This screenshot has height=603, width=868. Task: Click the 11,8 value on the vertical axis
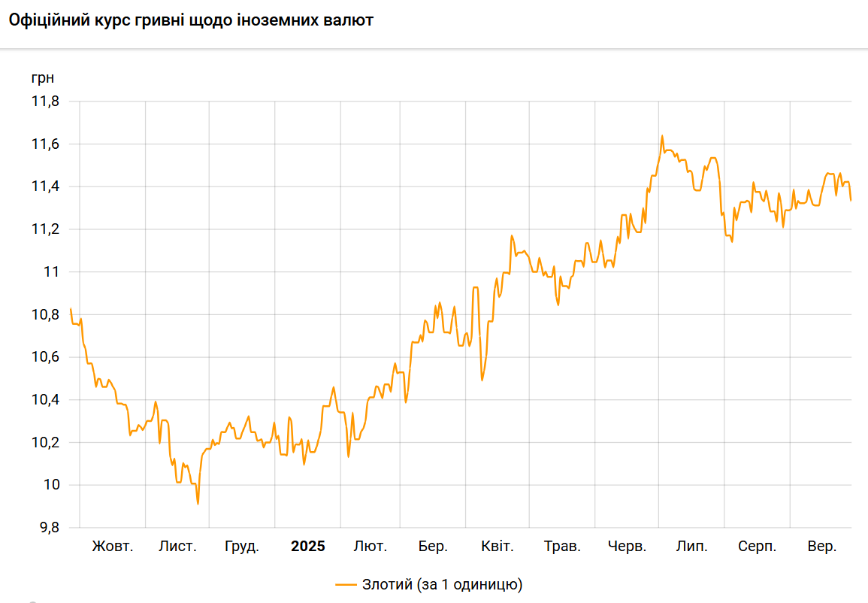pyautogui.click(x=45, y=102)
